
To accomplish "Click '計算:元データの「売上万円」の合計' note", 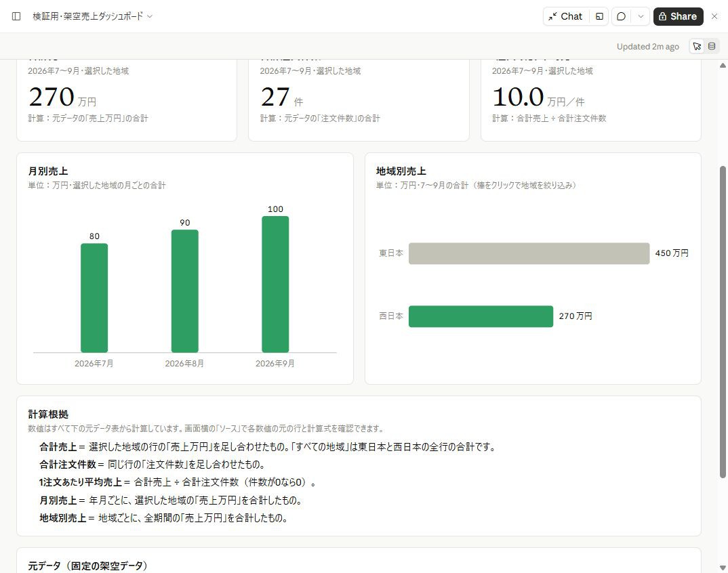I will (x=88, y=119).
